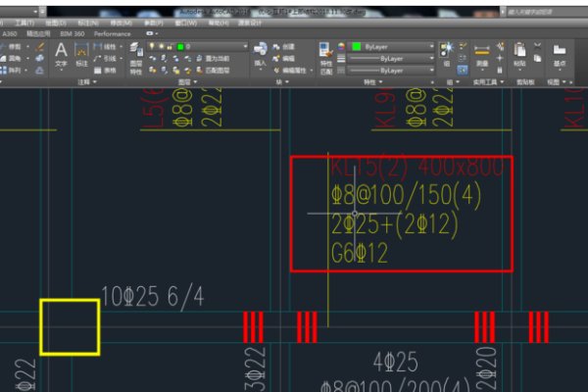Select the 修剪 trim tool
588x392 pixels.
[11, 47]
